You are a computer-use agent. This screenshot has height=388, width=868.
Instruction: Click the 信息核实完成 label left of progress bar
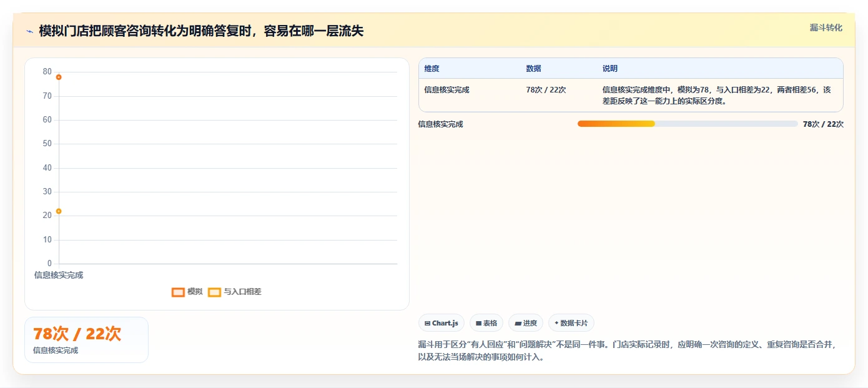[441, 124]
